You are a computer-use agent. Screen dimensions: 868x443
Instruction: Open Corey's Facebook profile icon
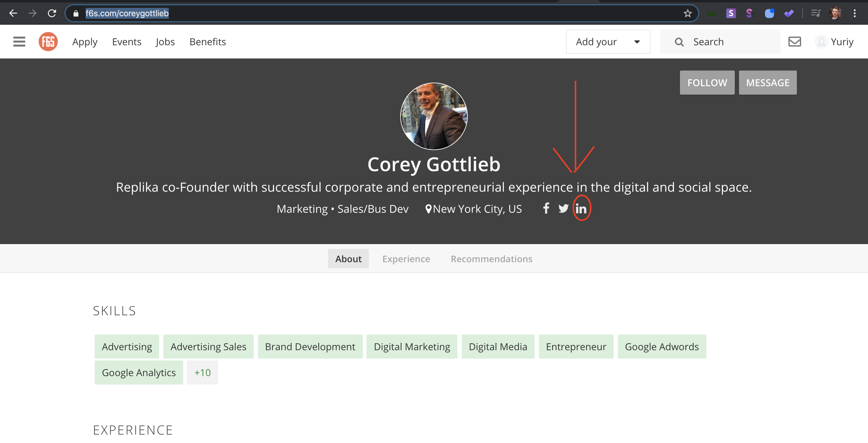[546, 208]
